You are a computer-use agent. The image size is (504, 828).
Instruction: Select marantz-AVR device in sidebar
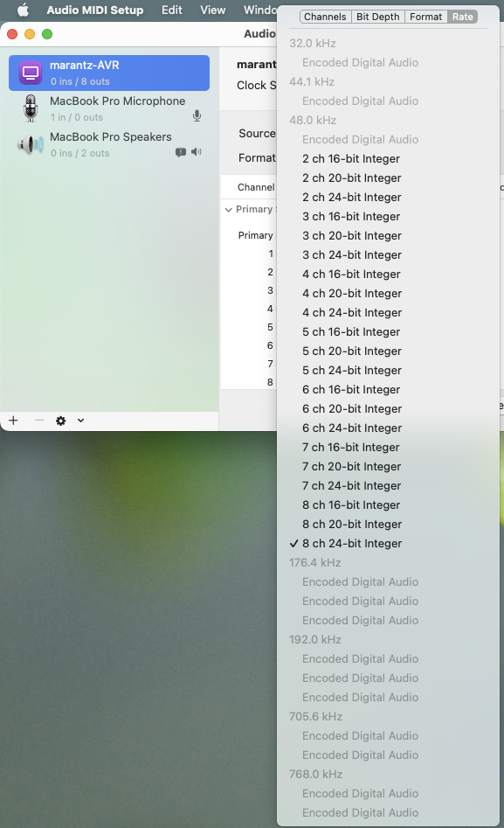[x=109, y=73]
